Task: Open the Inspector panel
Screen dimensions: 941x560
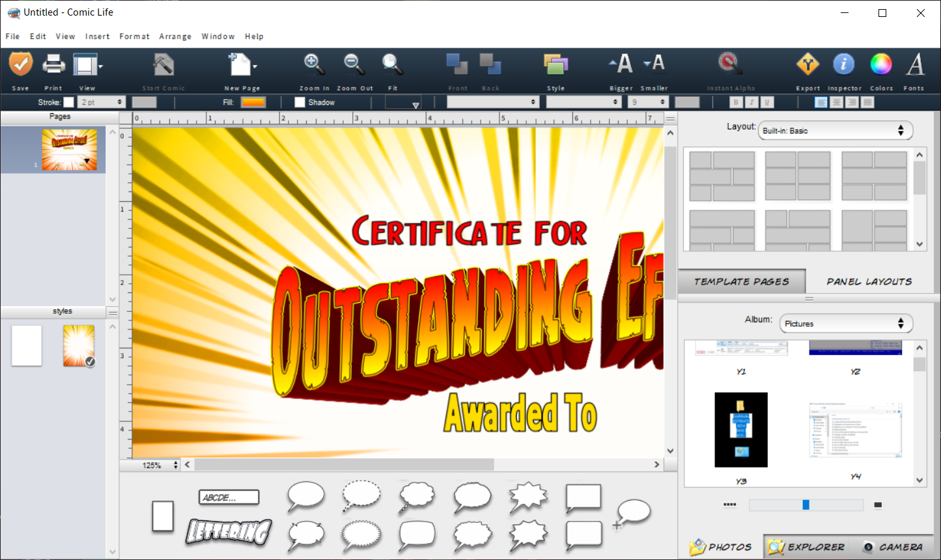Action: coord(844,64)
